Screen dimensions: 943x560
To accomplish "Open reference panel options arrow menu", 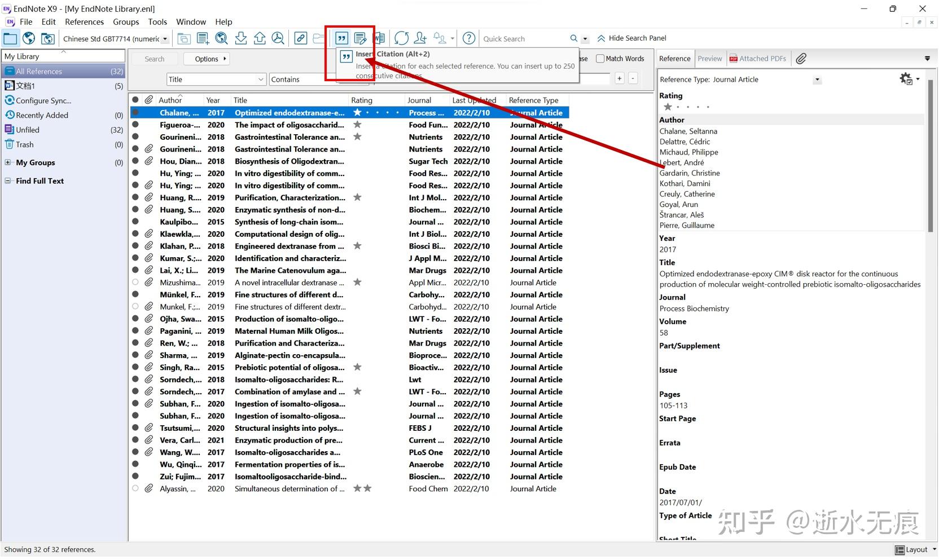I will tap(927, 59).
